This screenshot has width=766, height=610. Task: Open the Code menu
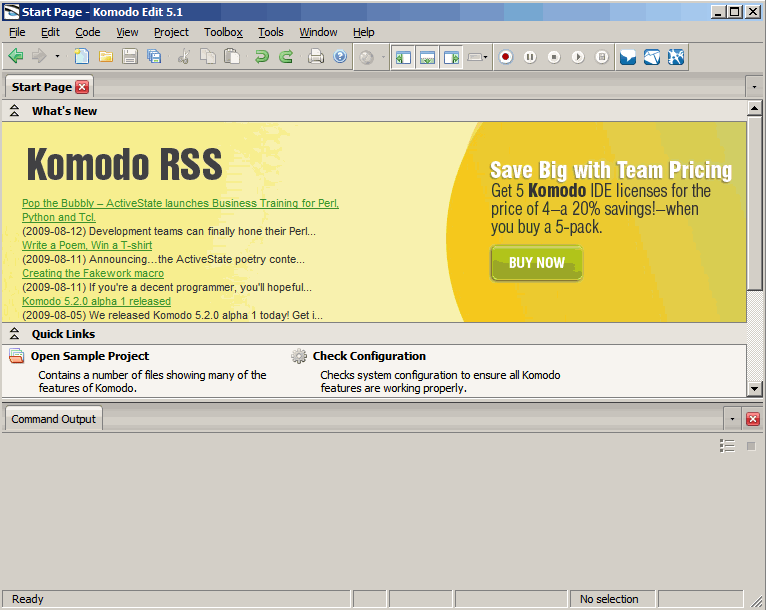click(x=87, y=32)
